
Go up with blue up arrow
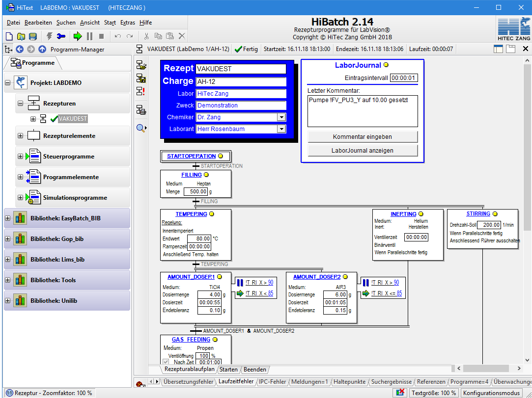click(42, 49)
